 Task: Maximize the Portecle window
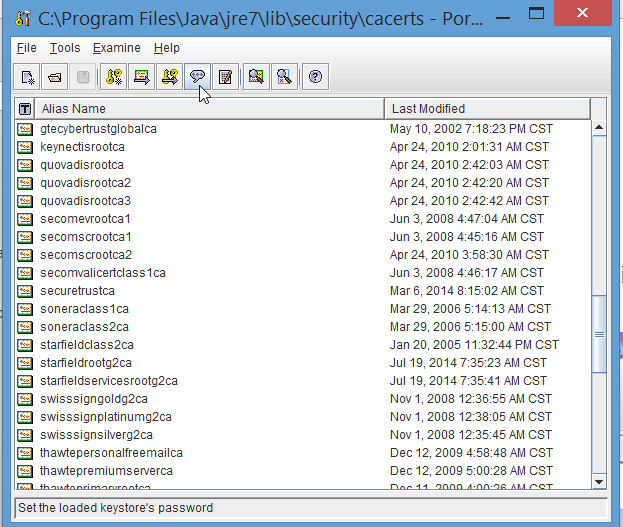[536, 14]
